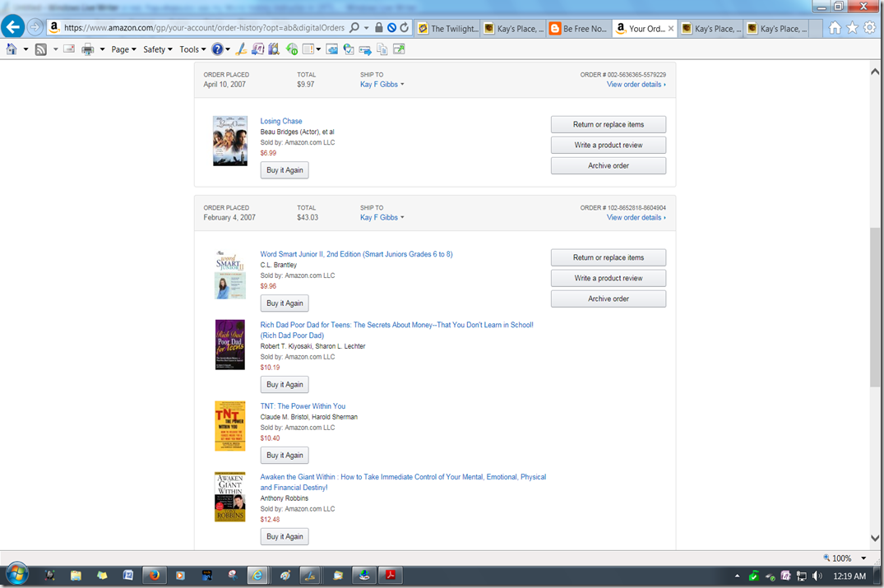Screen dimensions: 884x588
Task: Open the Page menu dropdown
Action: coord(123,49)
